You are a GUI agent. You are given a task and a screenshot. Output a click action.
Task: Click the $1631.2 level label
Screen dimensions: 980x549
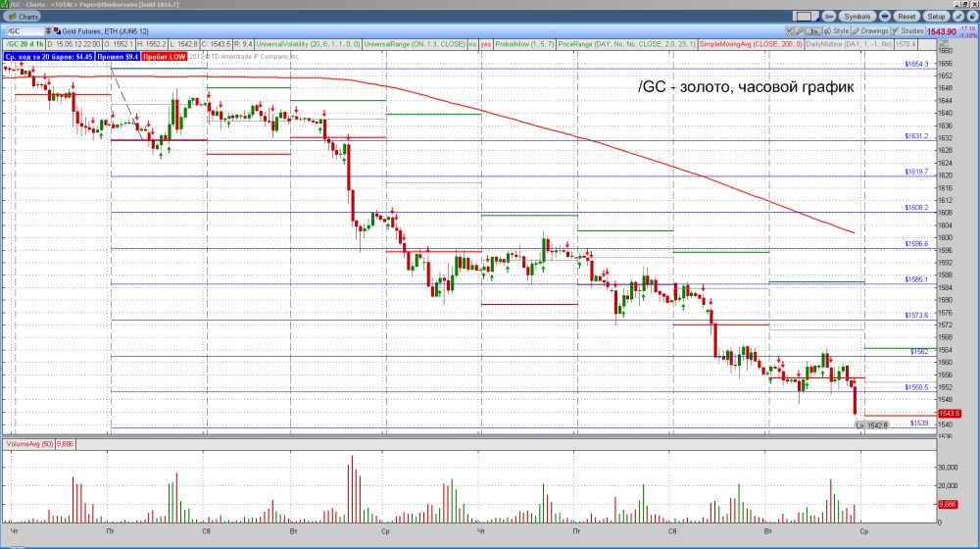[916, 135]
